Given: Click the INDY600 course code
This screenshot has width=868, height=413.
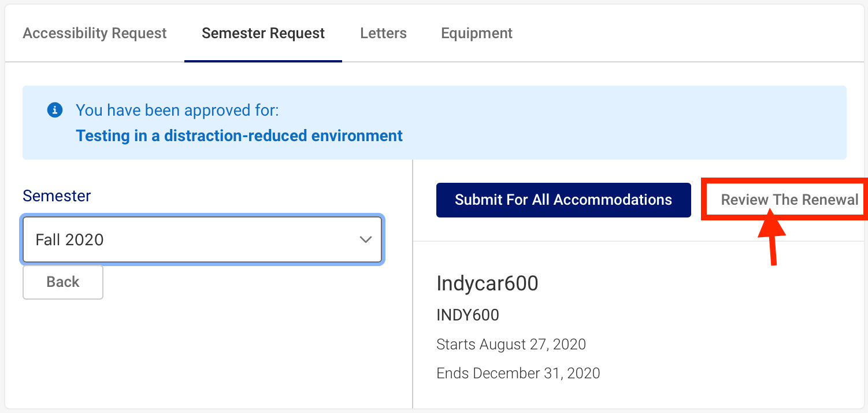Looking at the screenshot, I should (468, 315).
